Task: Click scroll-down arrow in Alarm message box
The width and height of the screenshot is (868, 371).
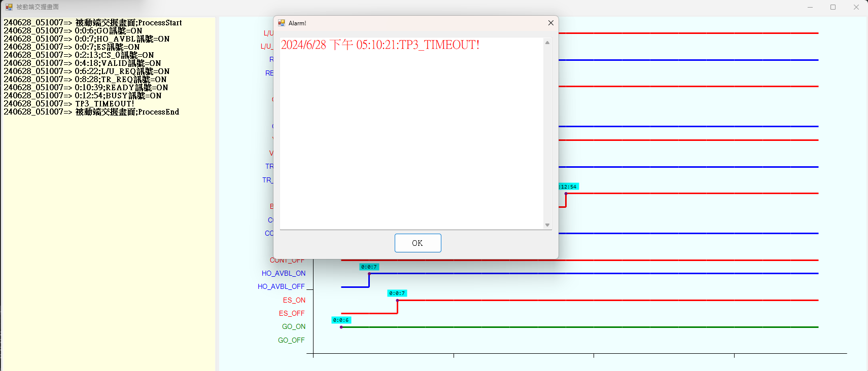Action: [x=547, y=225]
